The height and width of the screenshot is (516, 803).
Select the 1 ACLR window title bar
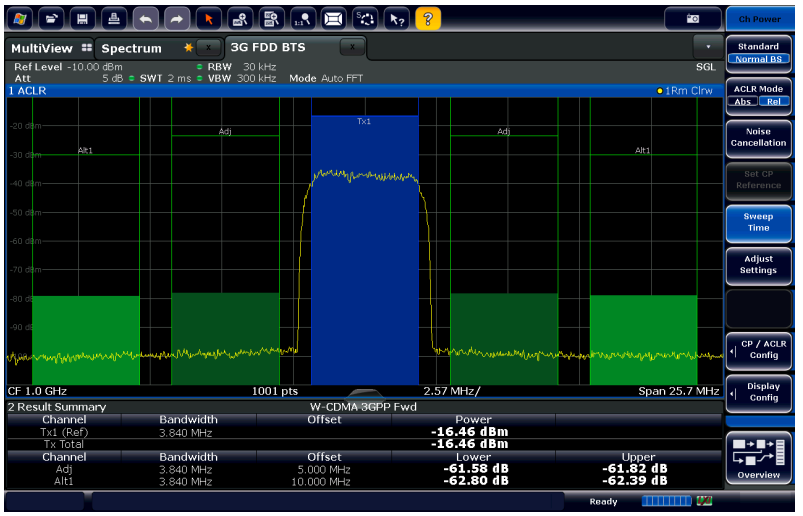pyautogui.click(x=364, y=91)
